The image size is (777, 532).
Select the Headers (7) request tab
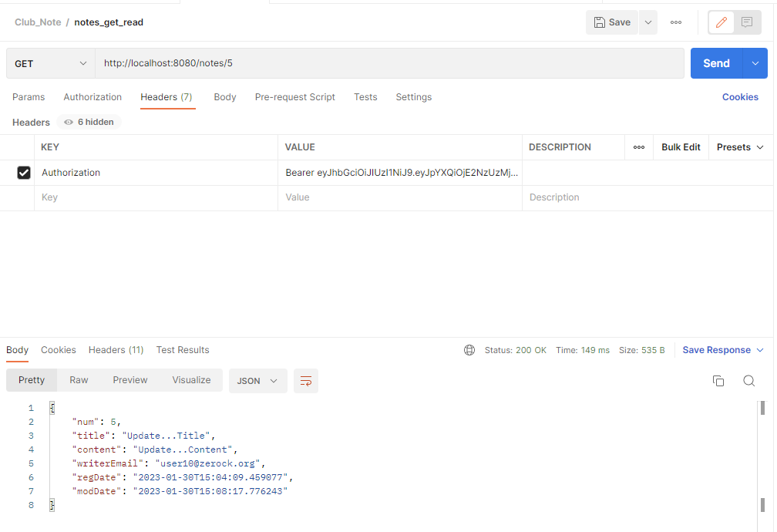click(x=166, y=97)
